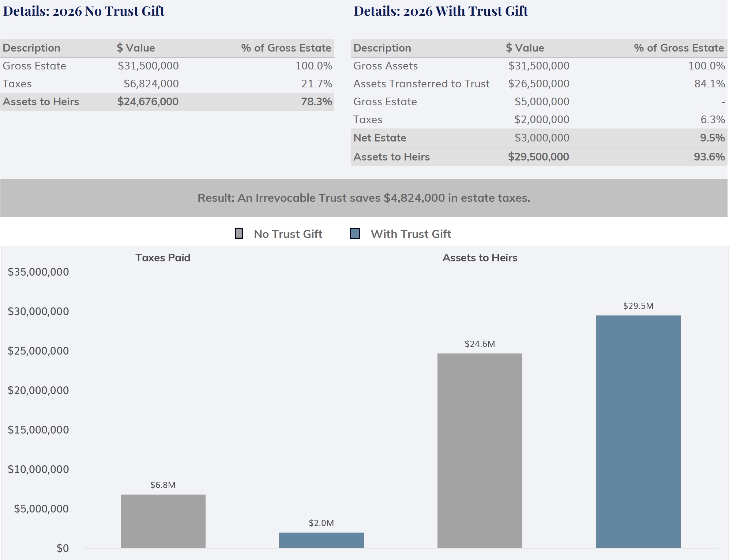Viewport: 729px width, 560px height.
Task: Click the Assets Transferred to Trust label
Action: pos(421,84)
